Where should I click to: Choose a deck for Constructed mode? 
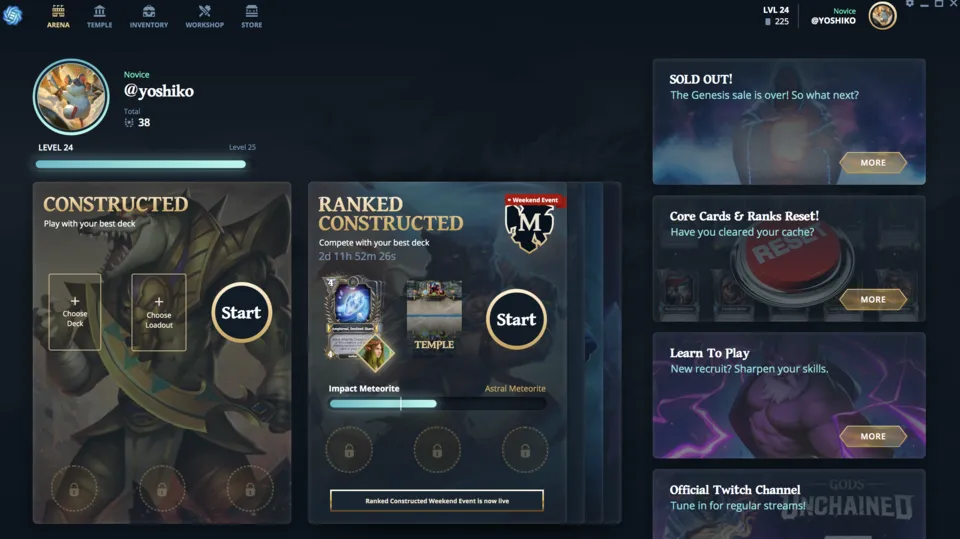click(x=75, y=312)
